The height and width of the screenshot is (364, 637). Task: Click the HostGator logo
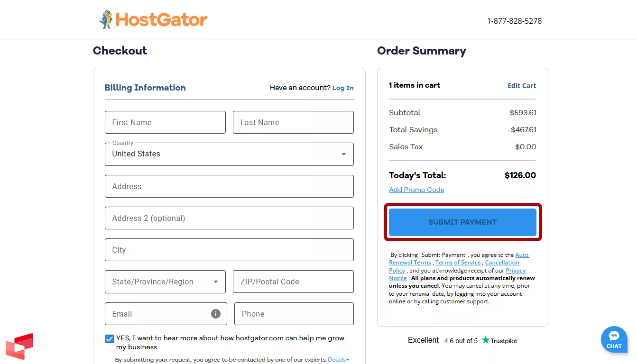[x=153, y=19]
